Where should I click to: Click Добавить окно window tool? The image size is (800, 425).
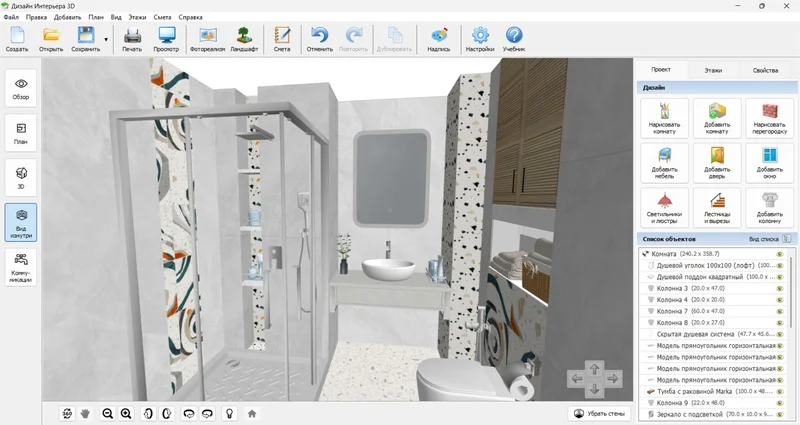[x=769, y=163]
